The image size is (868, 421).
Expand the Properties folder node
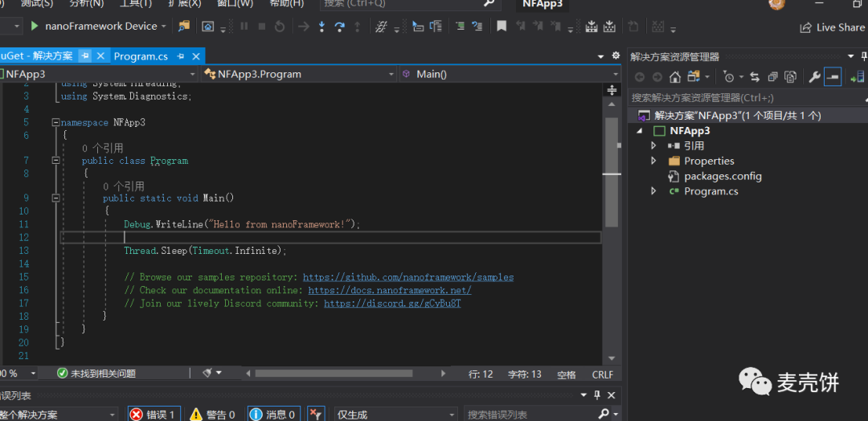click(653, 161)
